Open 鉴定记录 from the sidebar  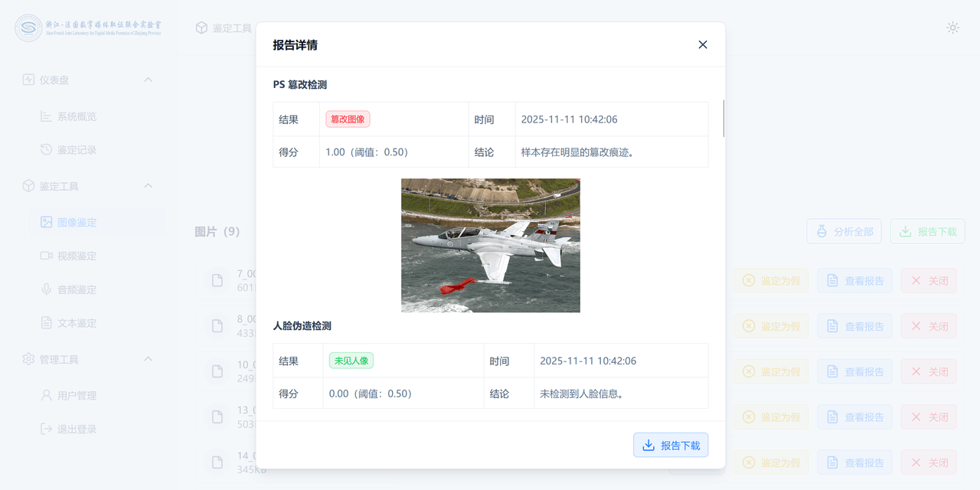tap(77, 150)
